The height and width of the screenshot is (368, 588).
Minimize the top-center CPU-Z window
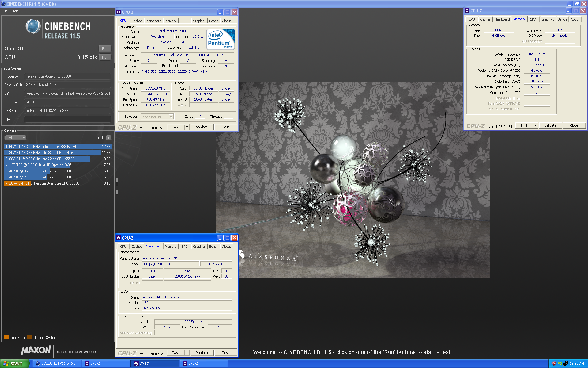point(220,12)
